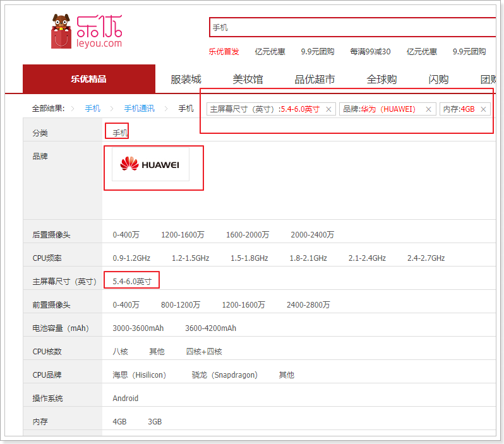Click the 乐优首发 promo link

point(224,52)
